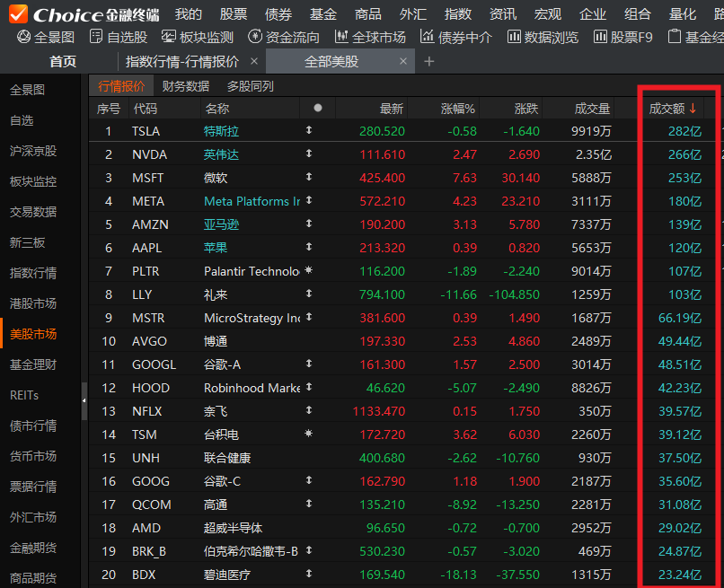The image size is (724, 588).
Task: Close the 指数行情-行情报价 tab
Action: 254,61
